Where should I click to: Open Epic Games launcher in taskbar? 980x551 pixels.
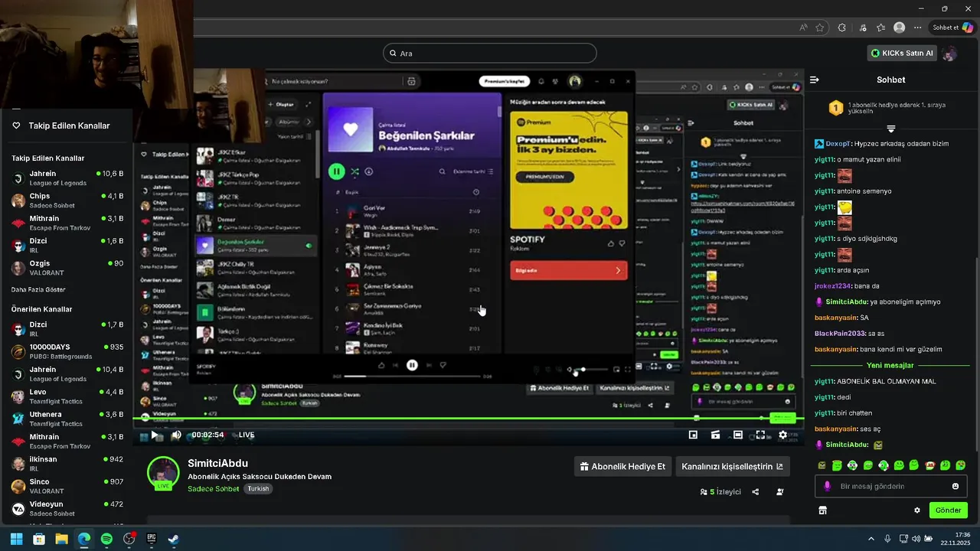pyautogui.click(x=152, y=539)
